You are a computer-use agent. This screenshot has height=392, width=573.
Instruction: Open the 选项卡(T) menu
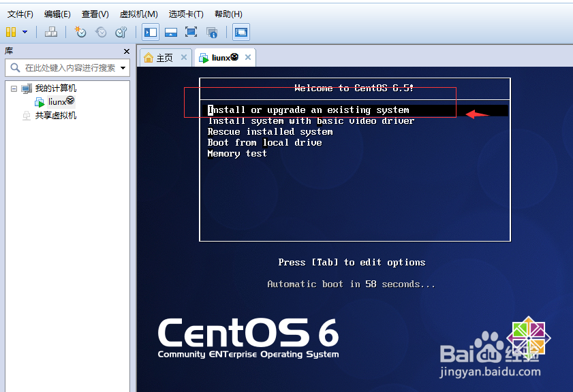[186, 14]
